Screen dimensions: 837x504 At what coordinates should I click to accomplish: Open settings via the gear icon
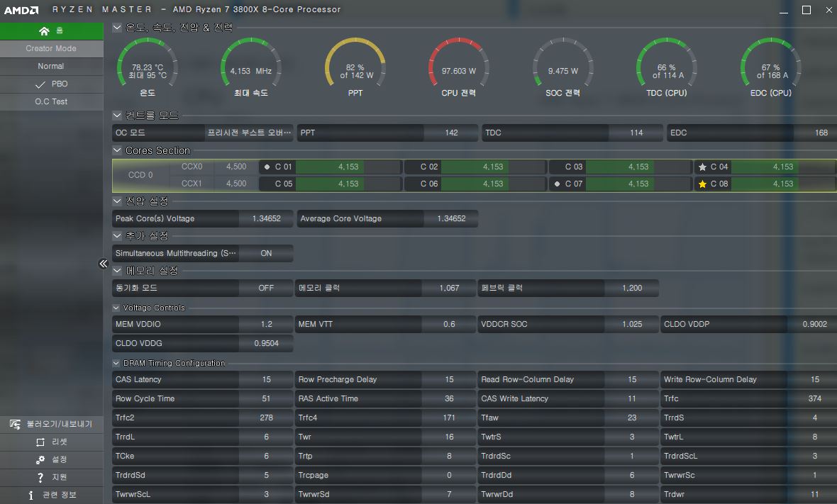coord(40,460)
